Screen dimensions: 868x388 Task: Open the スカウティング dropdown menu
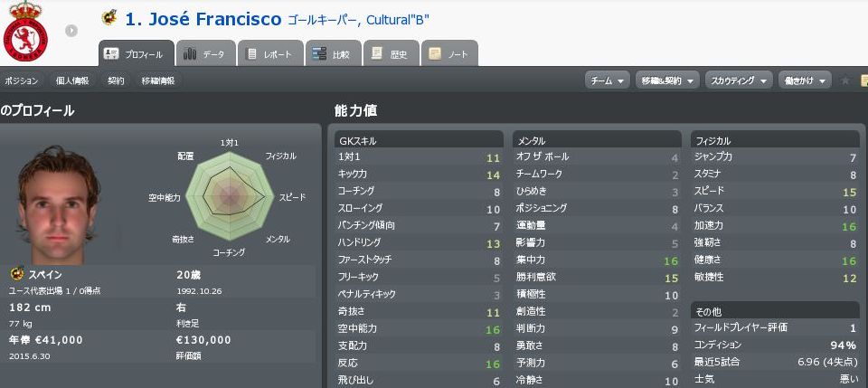coord(738,80)
